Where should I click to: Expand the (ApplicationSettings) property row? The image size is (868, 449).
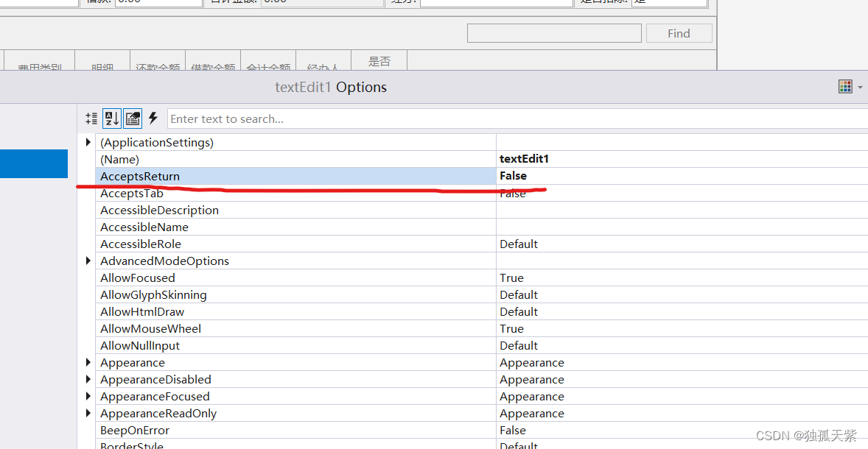point(88,142)
